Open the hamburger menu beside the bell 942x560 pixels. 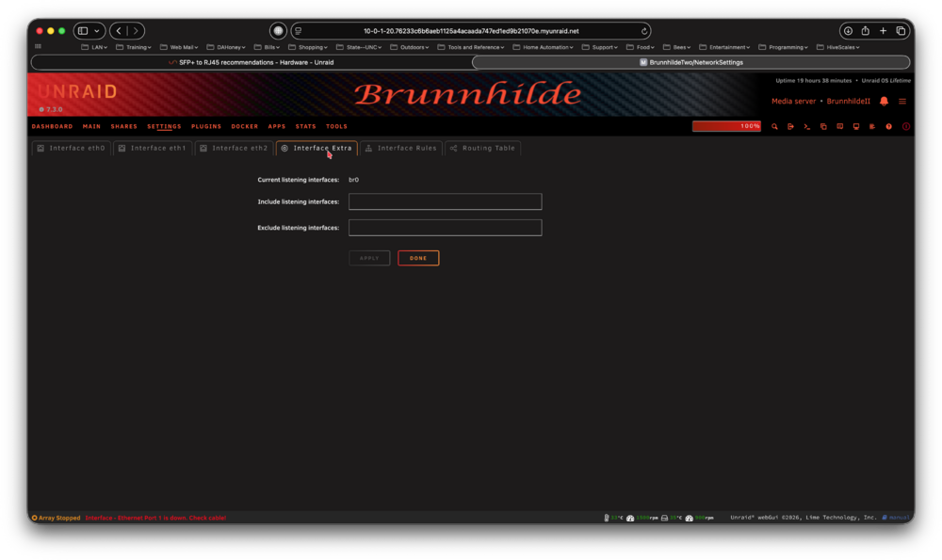pos(902,102)
